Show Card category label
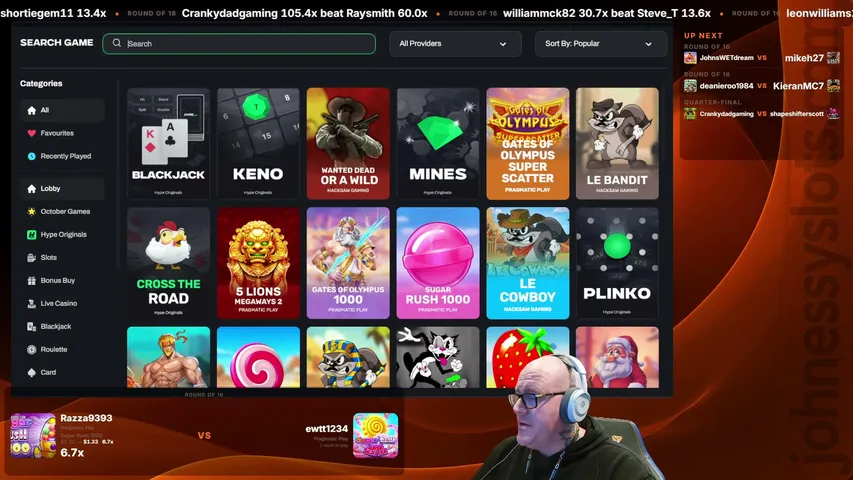The image size is (853, 480). [48, 372]
